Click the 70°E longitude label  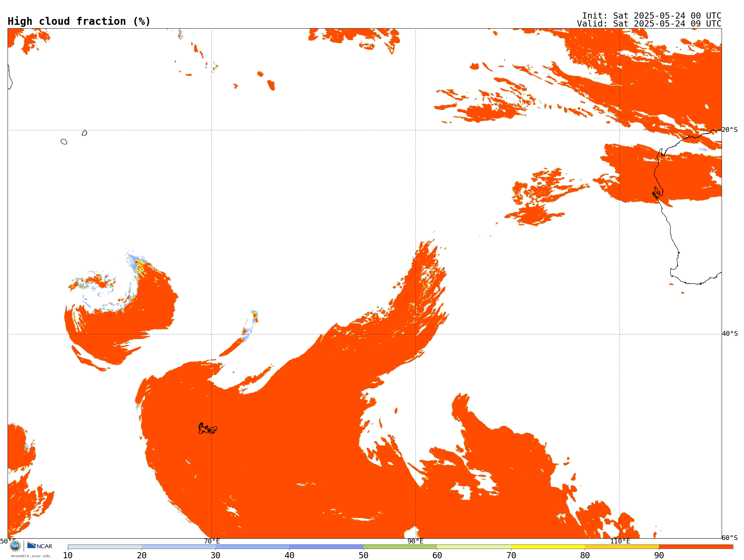(x=212, y=541)
